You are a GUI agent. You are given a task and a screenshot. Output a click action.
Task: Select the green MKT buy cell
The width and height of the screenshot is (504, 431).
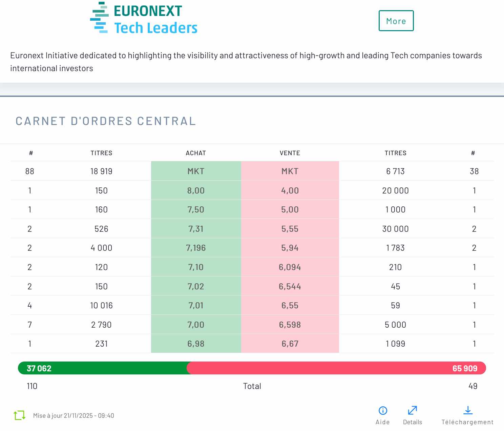pyautogui.click(x=196, y=171)
